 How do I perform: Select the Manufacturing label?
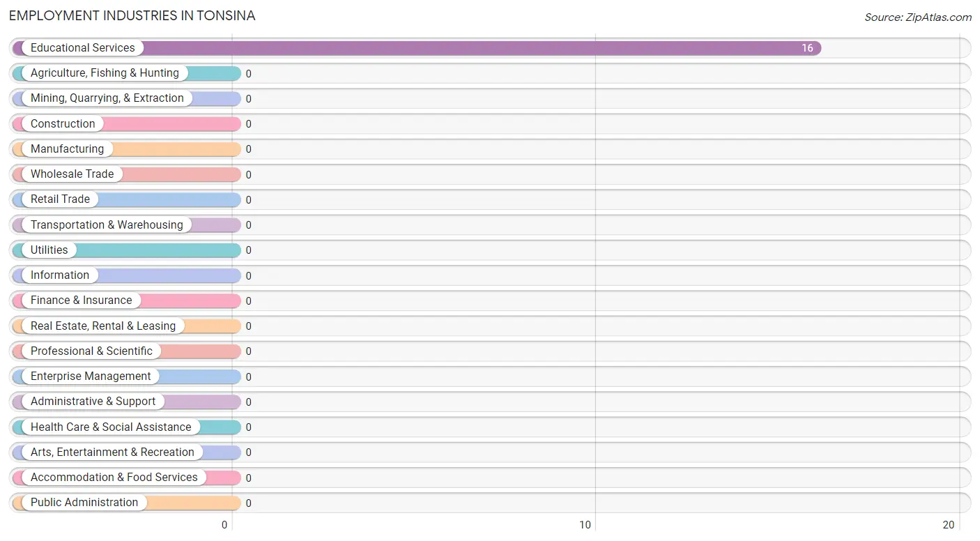click(67, 149)
